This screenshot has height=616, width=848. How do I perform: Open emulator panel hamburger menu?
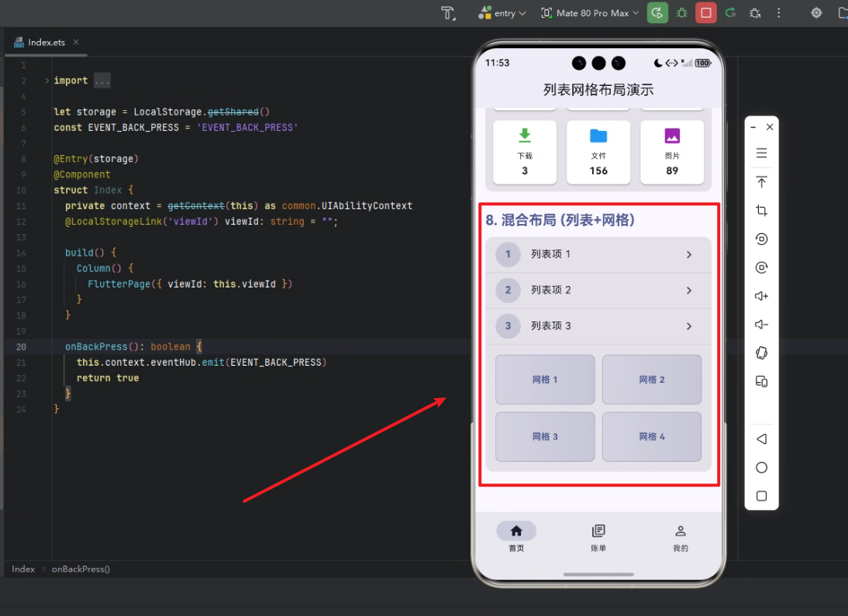761,153
